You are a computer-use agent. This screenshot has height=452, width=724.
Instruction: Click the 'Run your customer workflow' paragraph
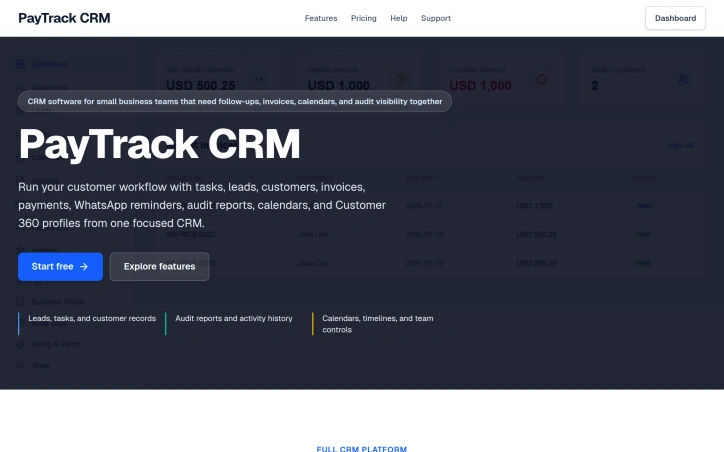coord(202,205)
